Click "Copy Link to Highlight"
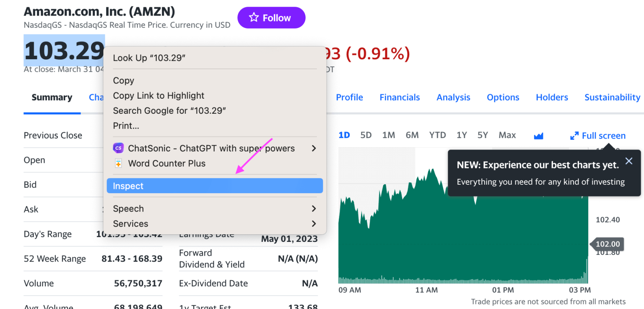The height and width of the screenshot is (309, 644). 158,95
